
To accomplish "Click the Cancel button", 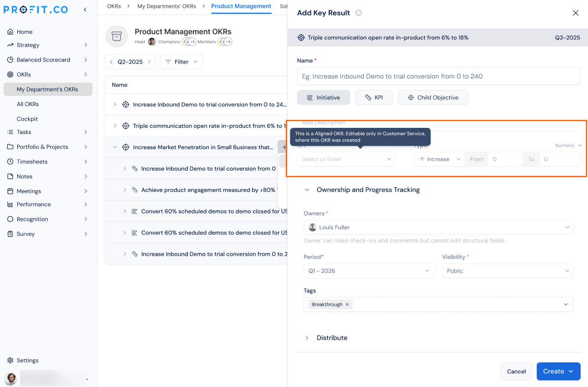I will pyautogui.click(x=516, y=371).
